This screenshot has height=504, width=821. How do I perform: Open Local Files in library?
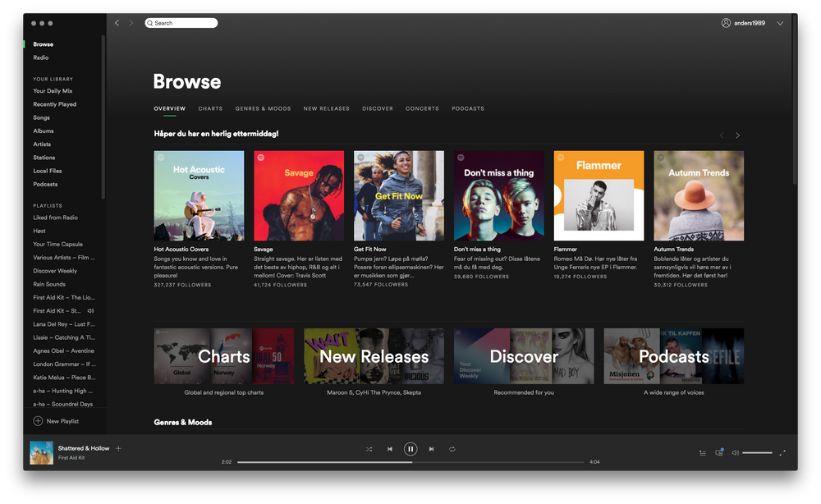pyautogui.click(x=47, y=171)
